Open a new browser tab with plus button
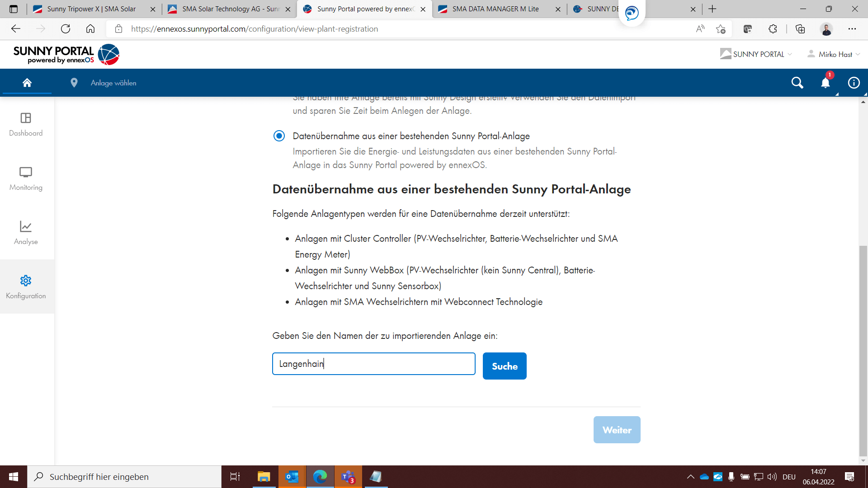 [x=712, y=9]
